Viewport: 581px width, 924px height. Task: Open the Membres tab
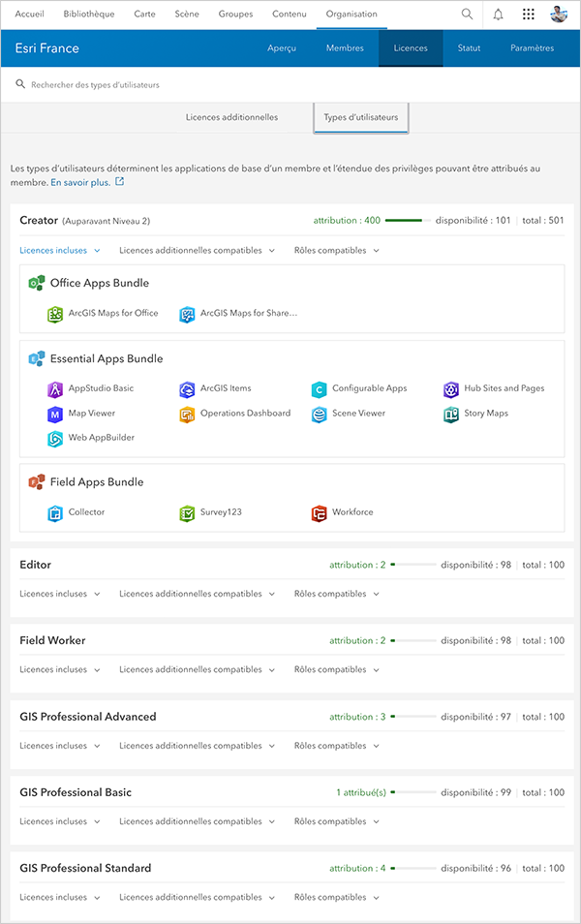345,48
